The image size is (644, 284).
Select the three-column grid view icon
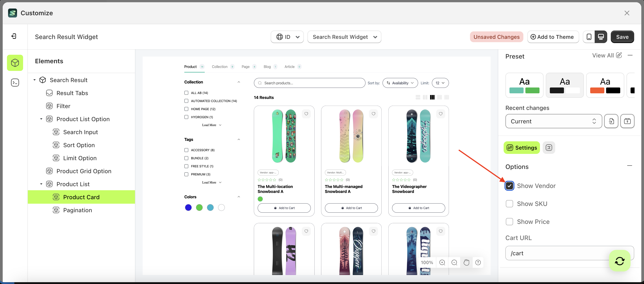click(x=432, y=97)
